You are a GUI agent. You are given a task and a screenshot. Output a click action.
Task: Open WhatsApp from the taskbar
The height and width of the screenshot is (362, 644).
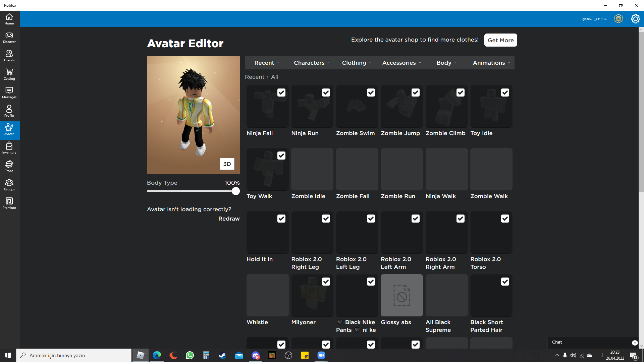click(x=190, y=355)
